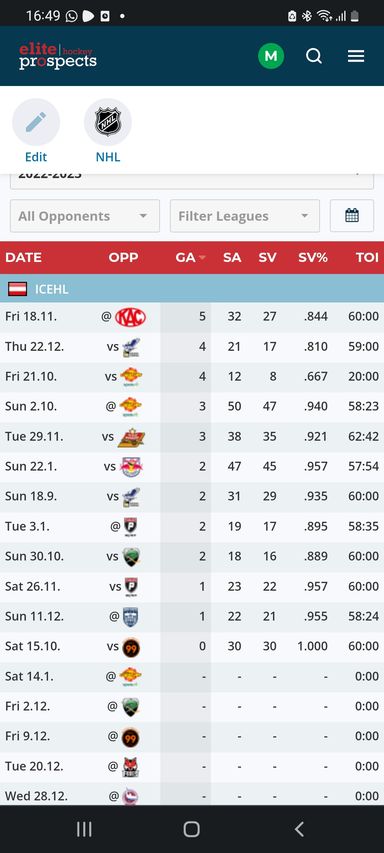Image resolution: width=384 pixels, height=853 pixels.
Task: Open the NHL league logo shortcut
Action: coord(108,122)
